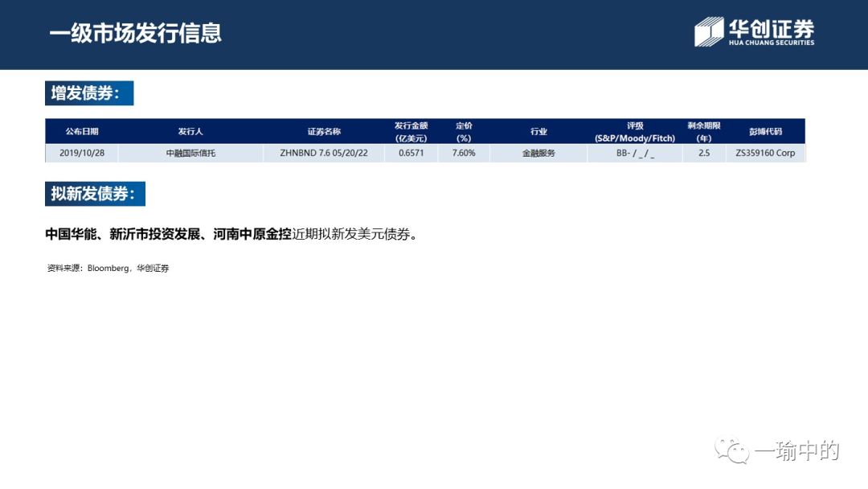The image size is (868, 489).
Task: Click the 公布日期 column header
Action: coord(82,131)
